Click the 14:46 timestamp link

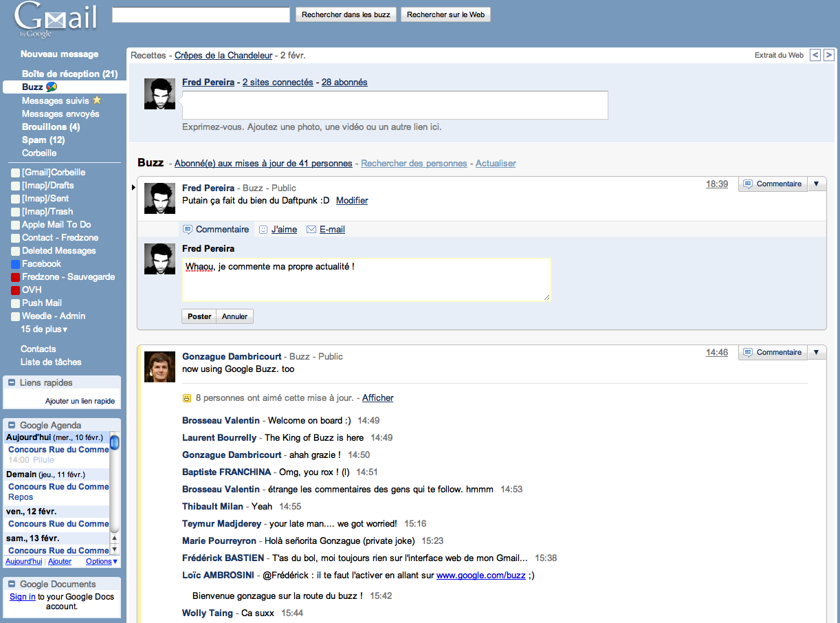pyautogui.click(x=717, y=353)
